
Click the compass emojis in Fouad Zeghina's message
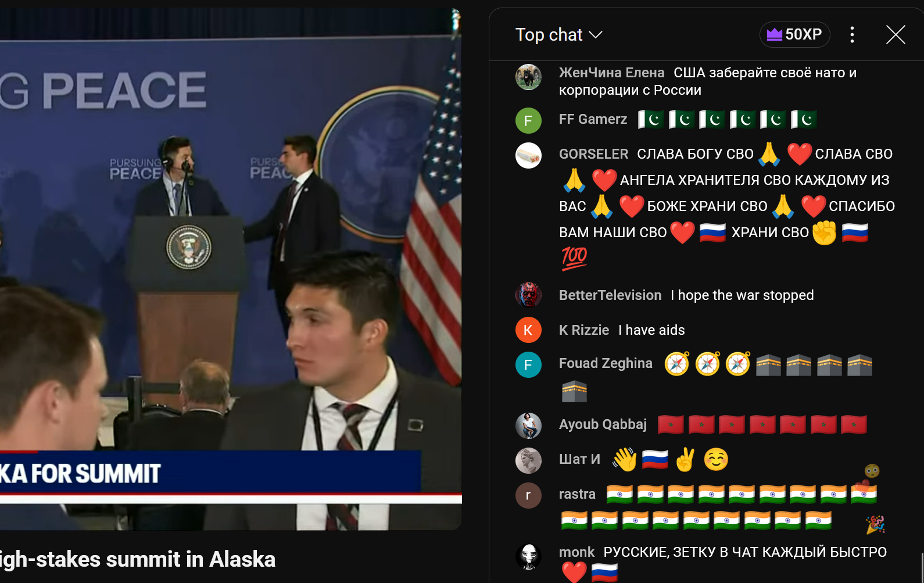707,364
